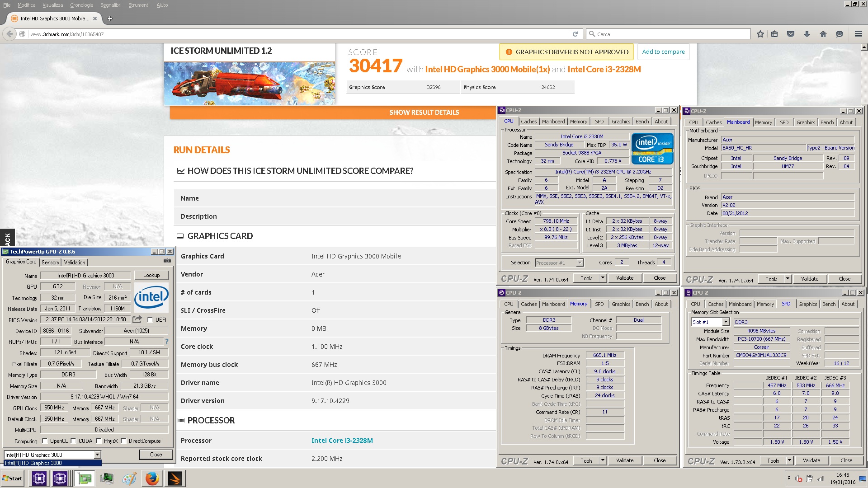Viewport: 868px width, 488px height.
Task: Take a GPU-Z screenshot with camera icon
Action: [x=167, y=261]
